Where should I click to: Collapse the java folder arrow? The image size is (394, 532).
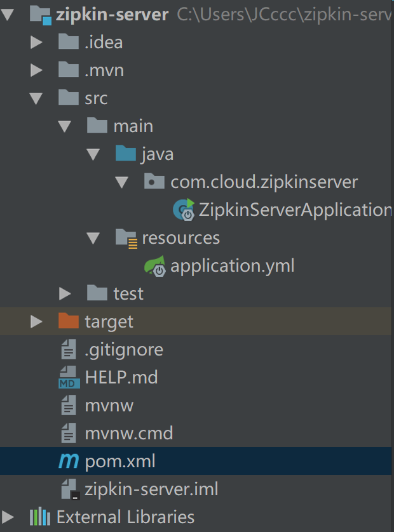click(93, 154)
